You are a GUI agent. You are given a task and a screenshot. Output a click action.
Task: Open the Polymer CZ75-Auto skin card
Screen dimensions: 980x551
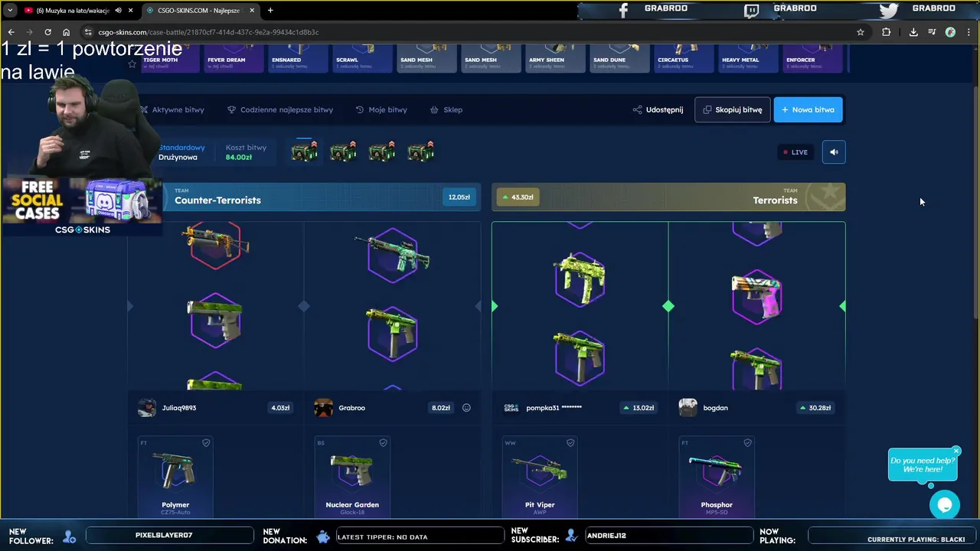coord(175,476)
